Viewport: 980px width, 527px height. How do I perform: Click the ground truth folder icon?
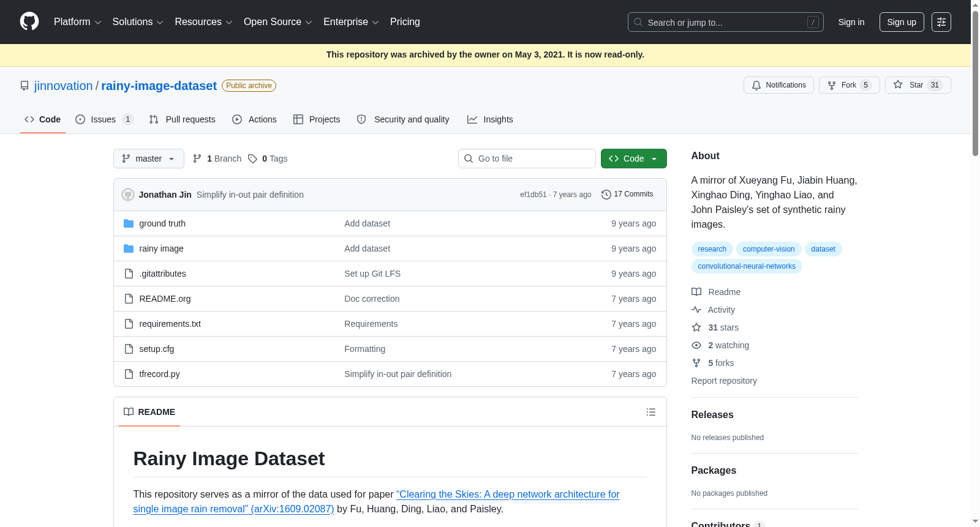click(x=129, y=223)
